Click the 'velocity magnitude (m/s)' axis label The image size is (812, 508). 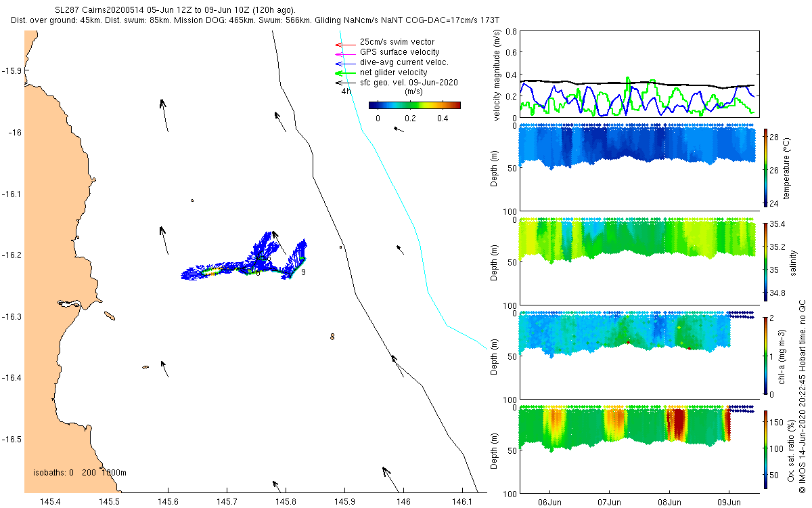coord(497,75)
